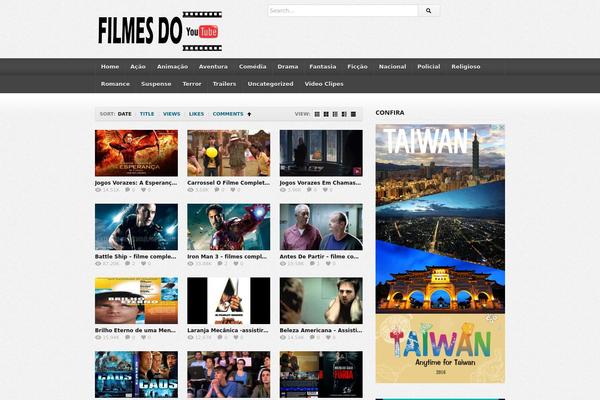Screen dimensions: 600x400
Task: Open the Terror category
Action: click(192, 84)
